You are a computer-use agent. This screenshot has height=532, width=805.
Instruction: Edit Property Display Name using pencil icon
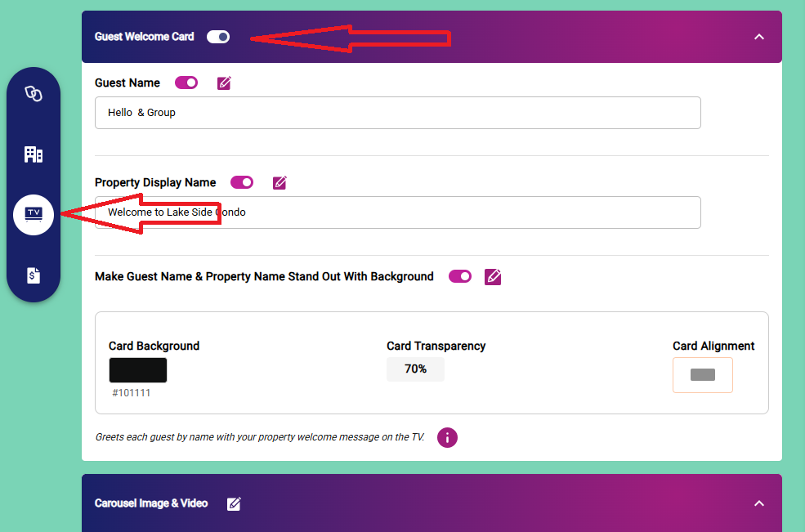280,182
